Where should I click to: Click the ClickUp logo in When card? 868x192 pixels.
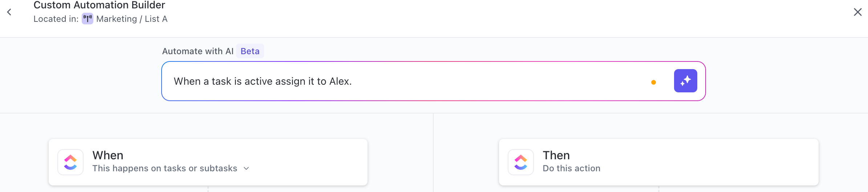pos(70,162)
